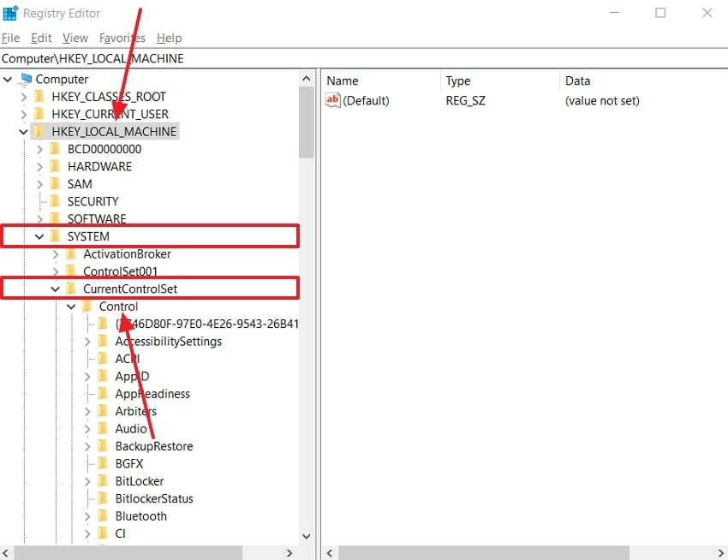Click the string value icon beside (Default)
This screenshot has height=560, width=728.
[331, 100]
